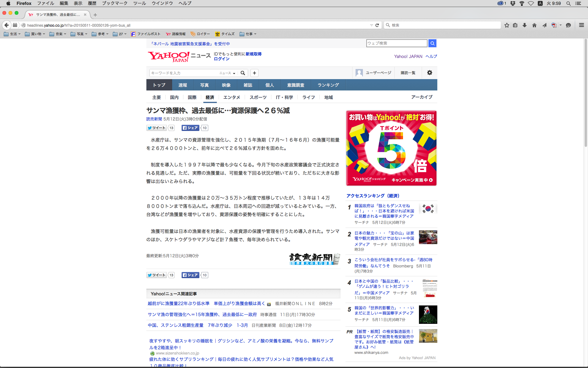This screenshot has height=368, width=588.
Task: Click the Firefox home icon
Action: click(x=534, y=25)
